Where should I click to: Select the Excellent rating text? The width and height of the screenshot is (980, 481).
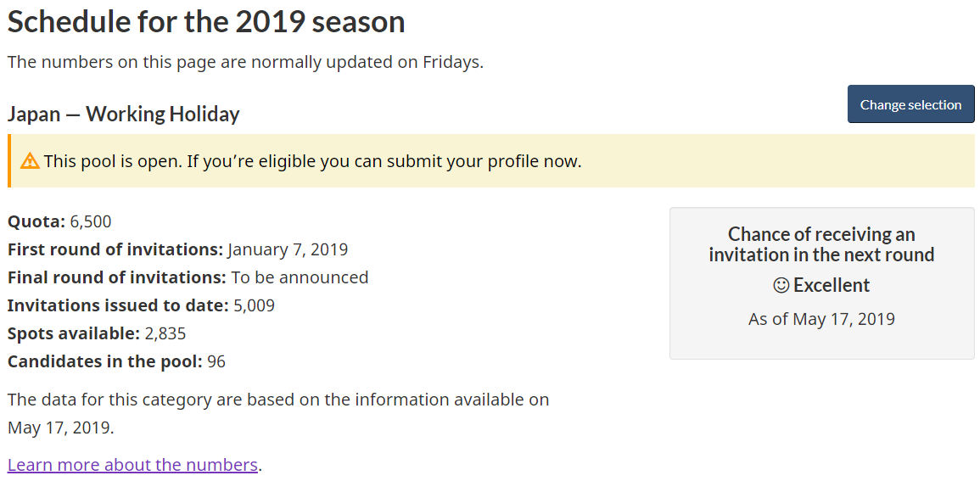(x=832, y=286)
